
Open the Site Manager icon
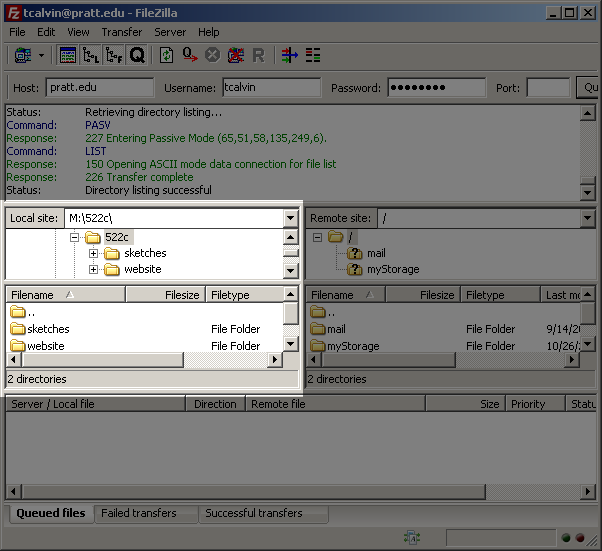(x=23, y=56)
